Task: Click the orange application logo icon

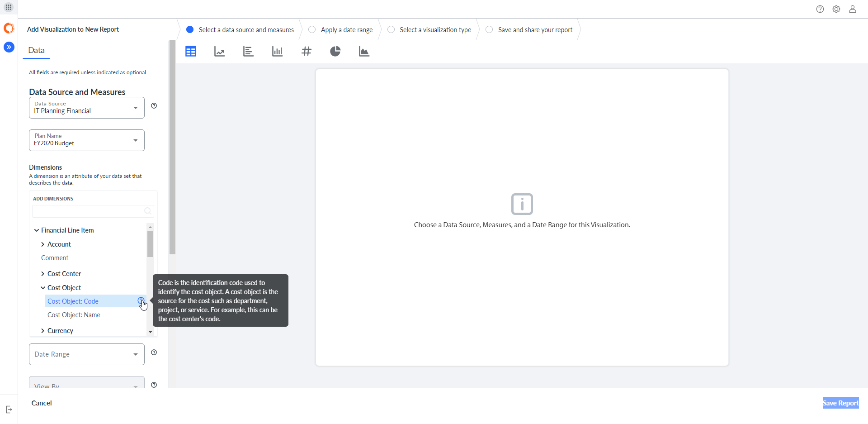Action: tap(9, 29)
